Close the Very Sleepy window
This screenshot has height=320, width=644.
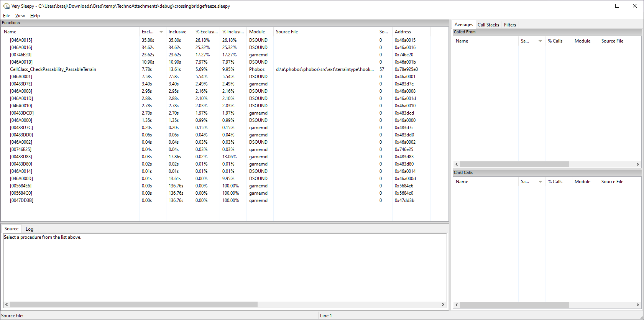635,6
